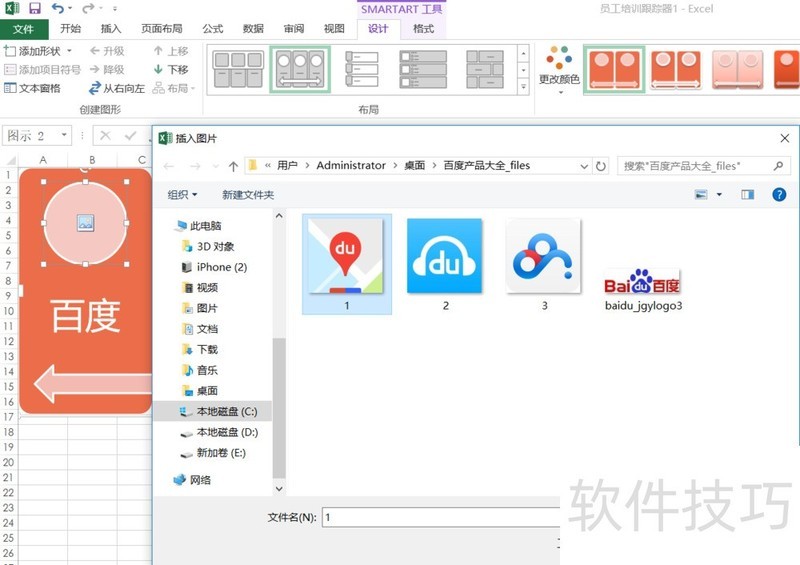The height and width of the screenshot is (565, 800).
Task: Click the refresh icon beside address bar
Action: point(601,166)
